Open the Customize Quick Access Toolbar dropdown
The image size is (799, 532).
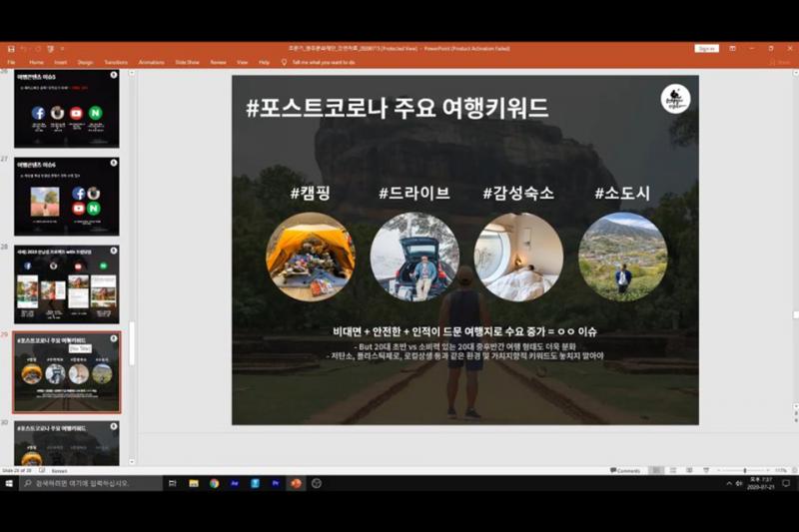[x=62, y=49]
